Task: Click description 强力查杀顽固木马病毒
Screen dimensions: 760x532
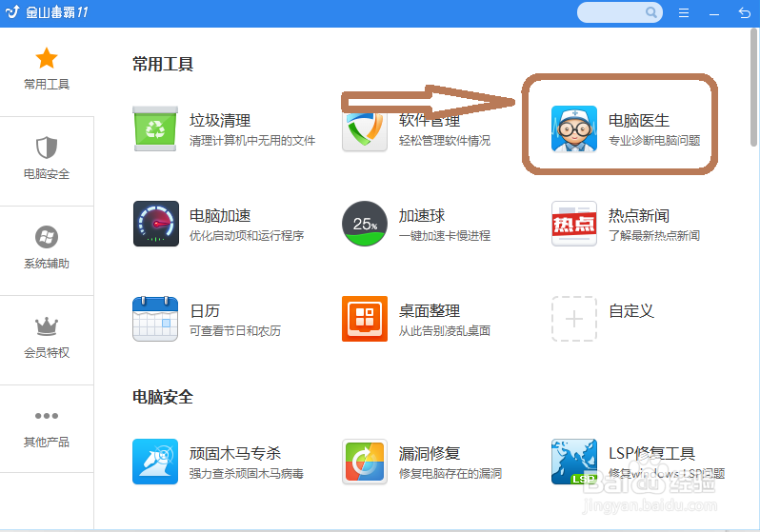Action: tap(247, 473)
